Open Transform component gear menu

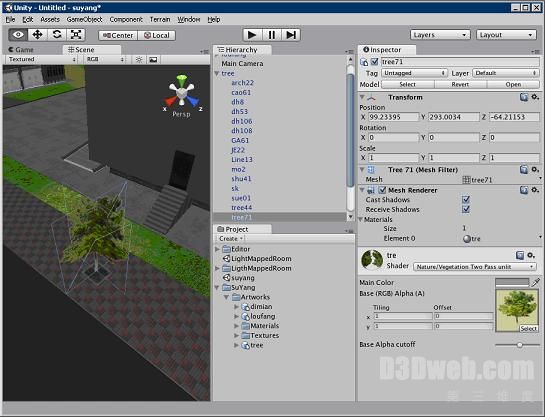(535, 97)
